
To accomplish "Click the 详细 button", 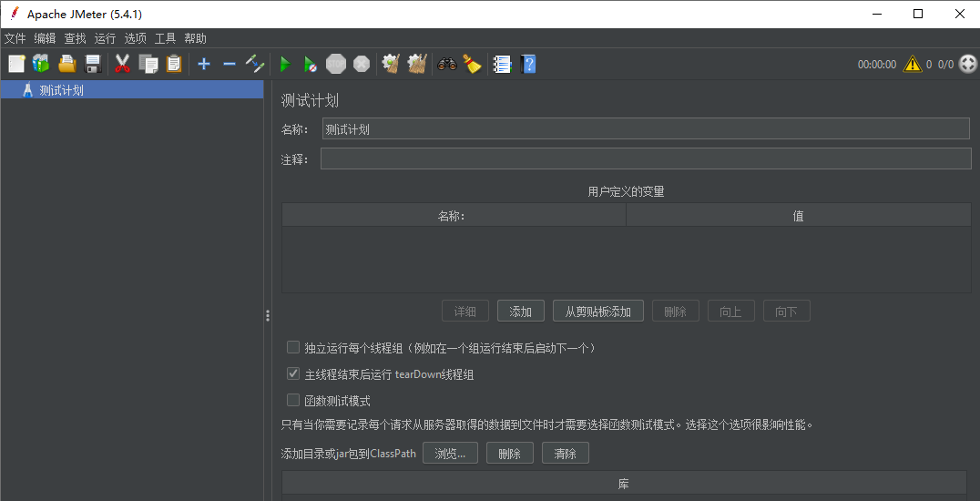I will (x=465, y=311).
